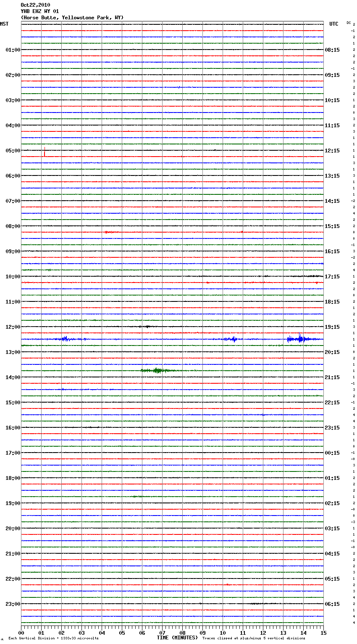Click the MST timezone label
Viewport: 357px width, 644px height.
[4, 24]
